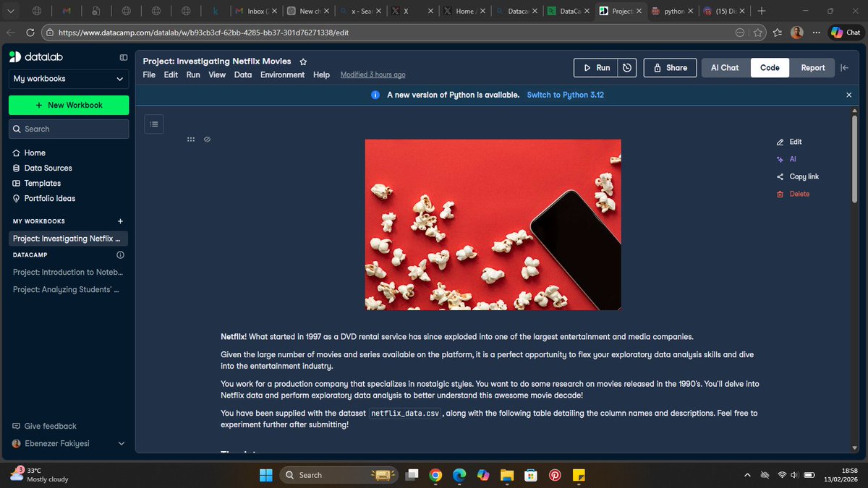Open Portfolio Ideas

(x=44, y=198)
